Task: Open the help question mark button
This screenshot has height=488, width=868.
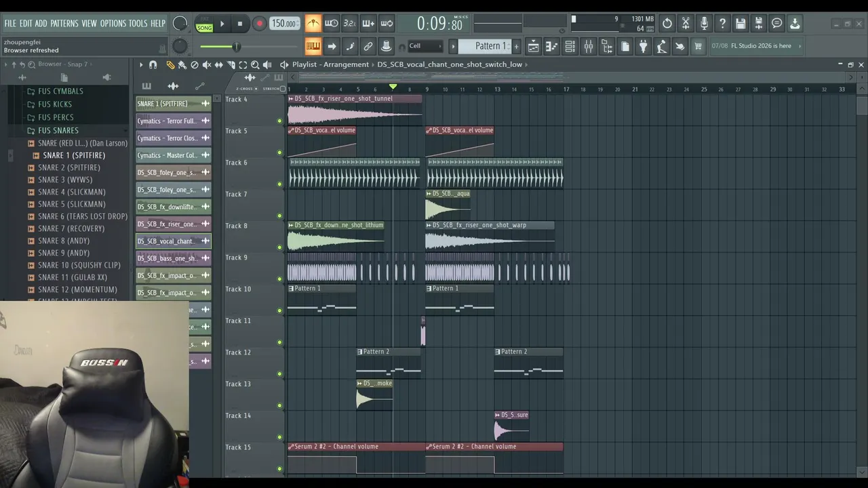Action: (x=722, y=23)
